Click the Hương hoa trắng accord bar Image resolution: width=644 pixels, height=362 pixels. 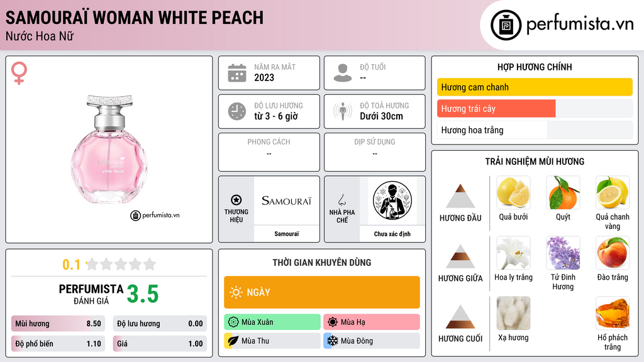click(535, 130)
